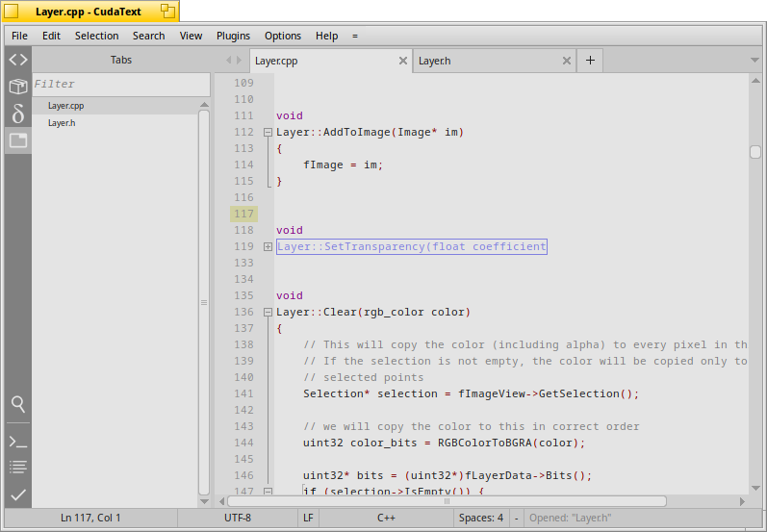
Task: Show the Tabs panel sidebar icon
Action: 18,140
